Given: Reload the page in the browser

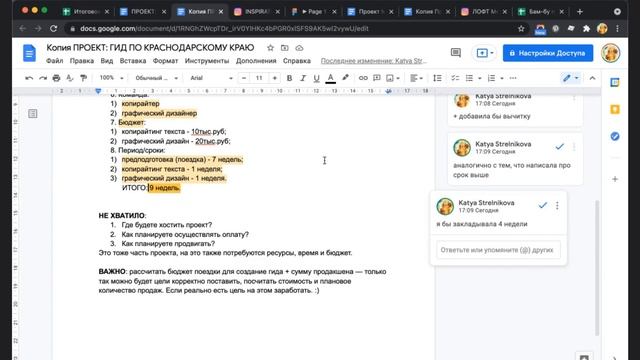Looking at the screenshot, I should (53, 29).
